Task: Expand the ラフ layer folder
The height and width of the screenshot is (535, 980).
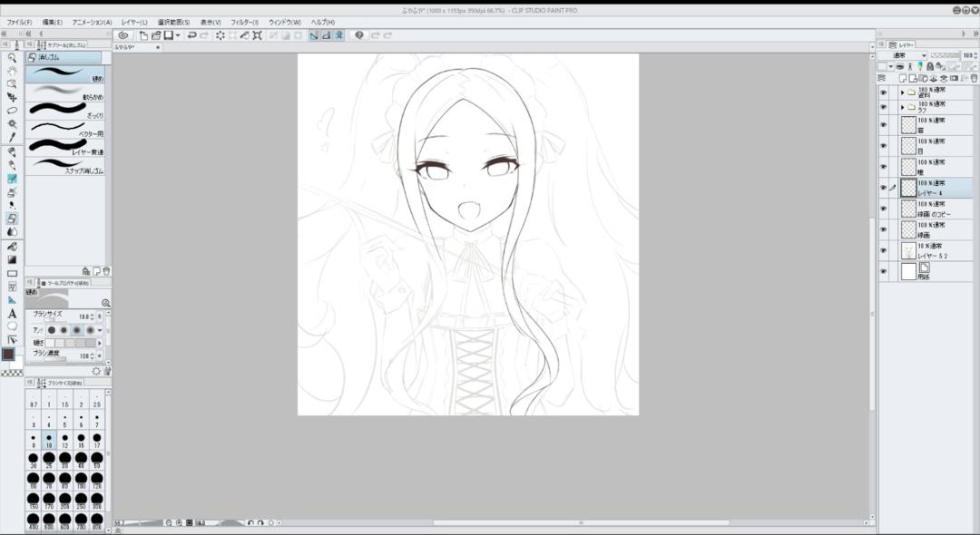Action: click(902, 107)
